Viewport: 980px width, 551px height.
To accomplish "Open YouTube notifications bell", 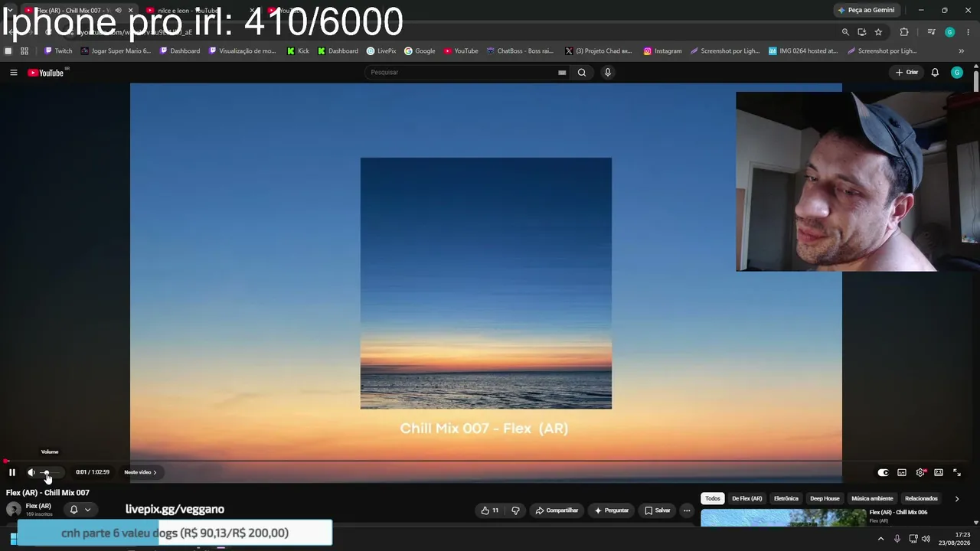I will [x=935, y=73].
